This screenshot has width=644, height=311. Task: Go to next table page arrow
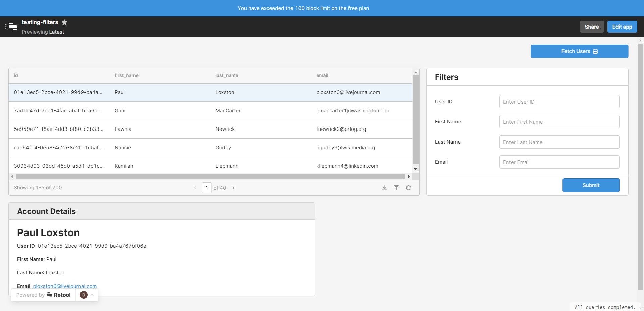point(233,188)
